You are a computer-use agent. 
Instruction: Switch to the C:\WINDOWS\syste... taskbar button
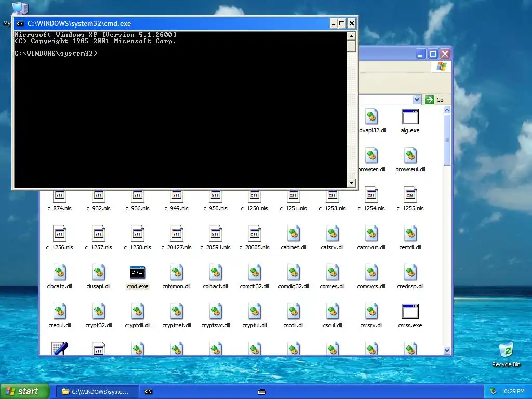(97, 392)
